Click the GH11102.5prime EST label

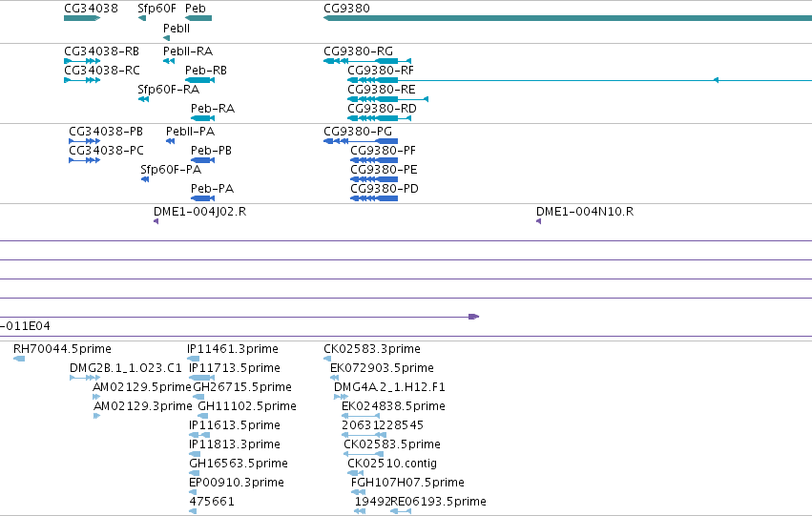point(247,406)
